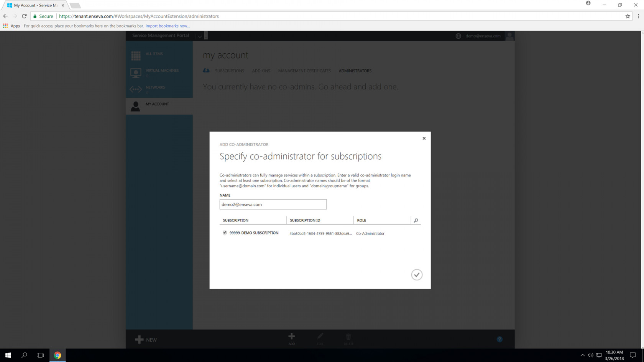Open the Action Center notifications icon

pyautogui.click(x=632, y=355)
